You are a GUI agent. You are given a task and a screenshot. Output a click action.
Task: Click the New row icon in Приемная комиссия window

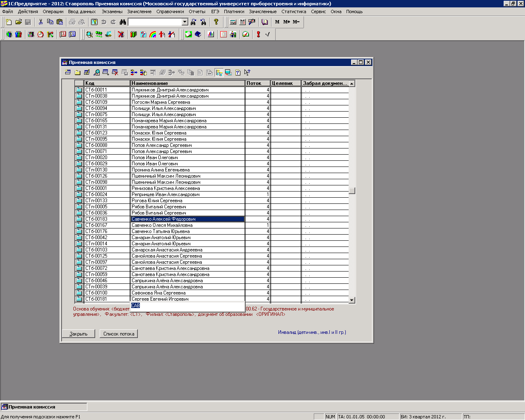coord(68,73)
